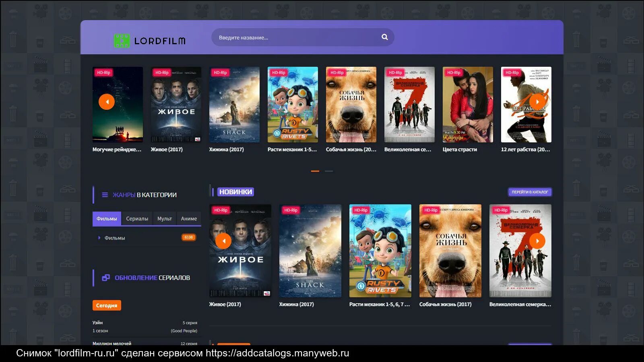
Task: Open Могучие рейнджеры poster in top carousel
Action: pyautogui.click(x=118, y=105)
